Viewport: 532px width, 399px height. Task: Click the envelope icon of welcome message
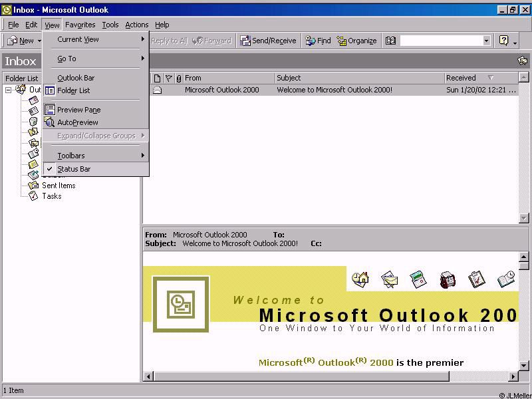click(x=158, y=90)
